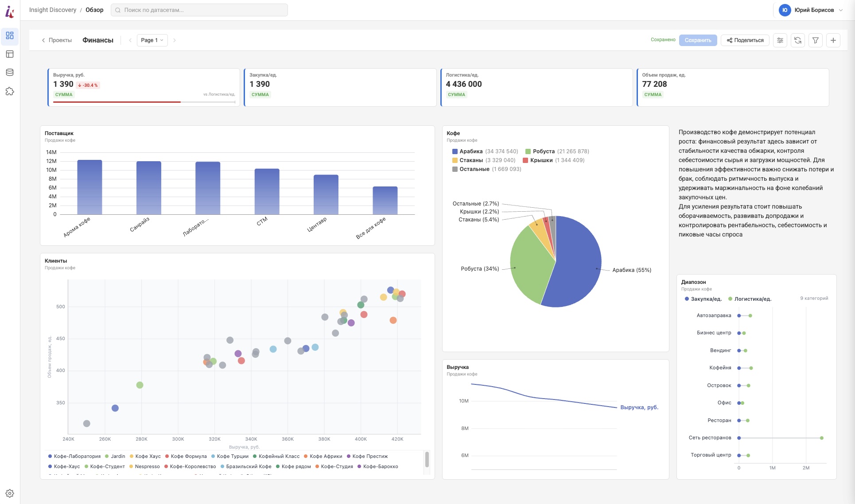The width and height of the screenshot is (855, 504).
Task: Open the datasets database icon in sidebar
Action: click(10, 73)
